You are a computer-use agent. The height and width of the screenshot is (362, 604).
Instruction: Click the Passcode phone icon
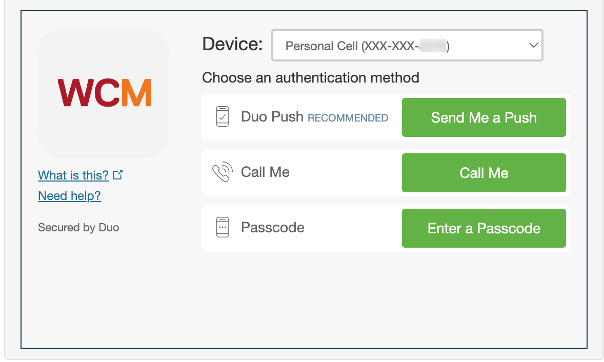click(x=222, y=227)
